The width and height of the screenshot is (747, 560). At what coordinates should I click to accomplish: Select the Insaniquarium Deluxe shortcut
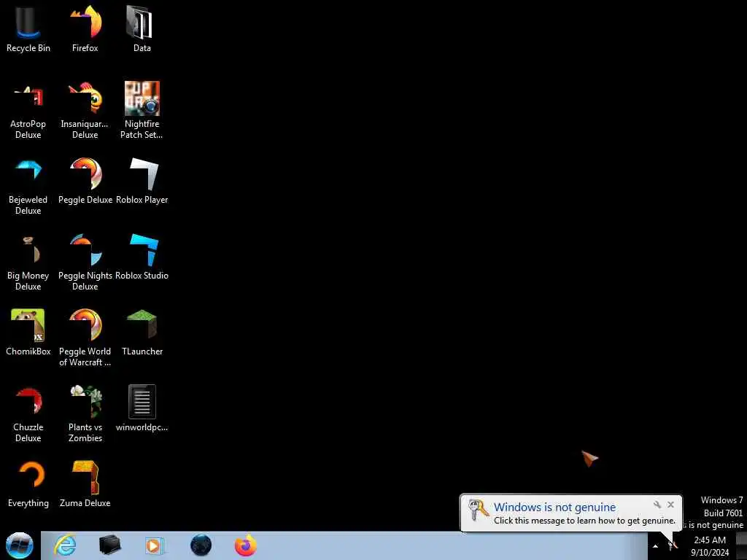tap(85, 110)
